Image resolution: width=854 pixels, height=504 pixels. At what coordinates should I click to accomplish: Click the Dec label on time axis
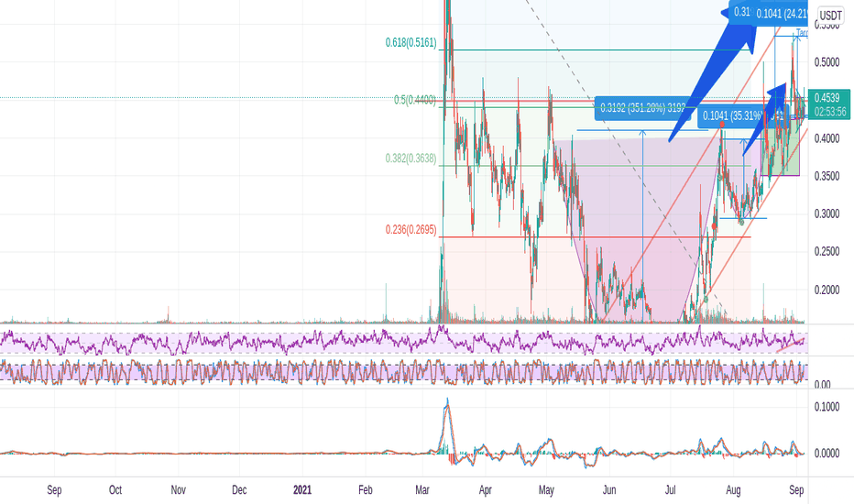pos(239,490)
